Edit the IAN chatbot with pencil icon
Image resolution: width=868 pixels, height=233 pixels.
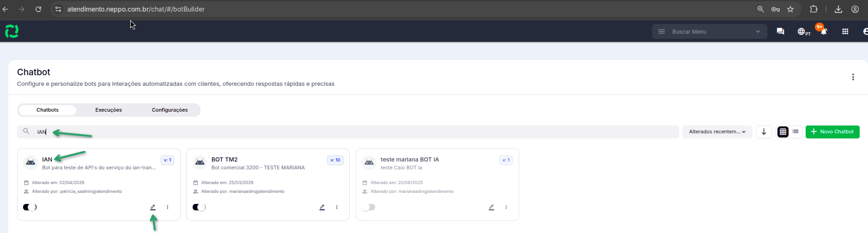pyautogui.click(x=153, y=208)
